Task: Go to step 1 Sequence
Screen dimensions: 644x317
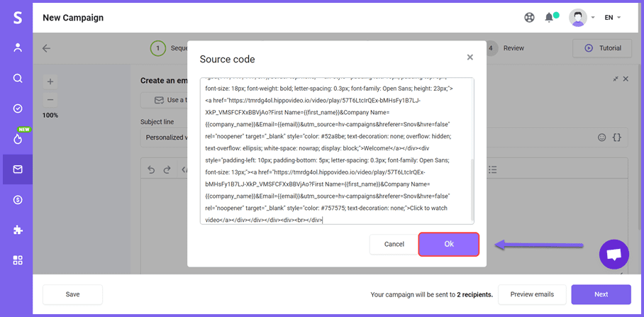Action: click(x=158, y=48)
